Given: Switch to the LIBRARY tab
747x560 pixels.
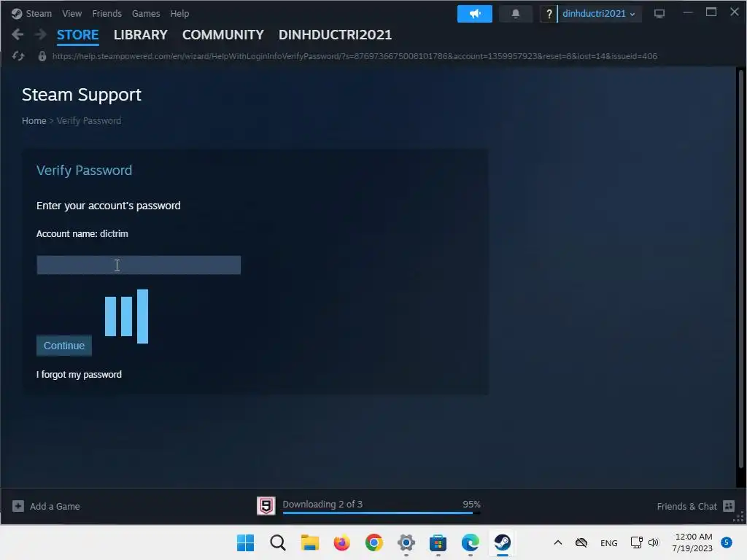Looking at the screenshot, I should (141, 35).
